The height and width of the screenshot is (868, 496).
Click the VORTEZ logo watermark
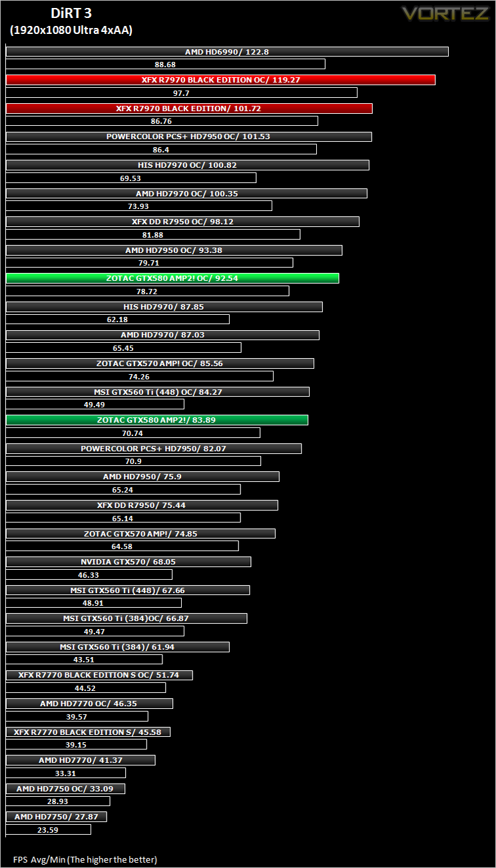click(x=445, y=13)
